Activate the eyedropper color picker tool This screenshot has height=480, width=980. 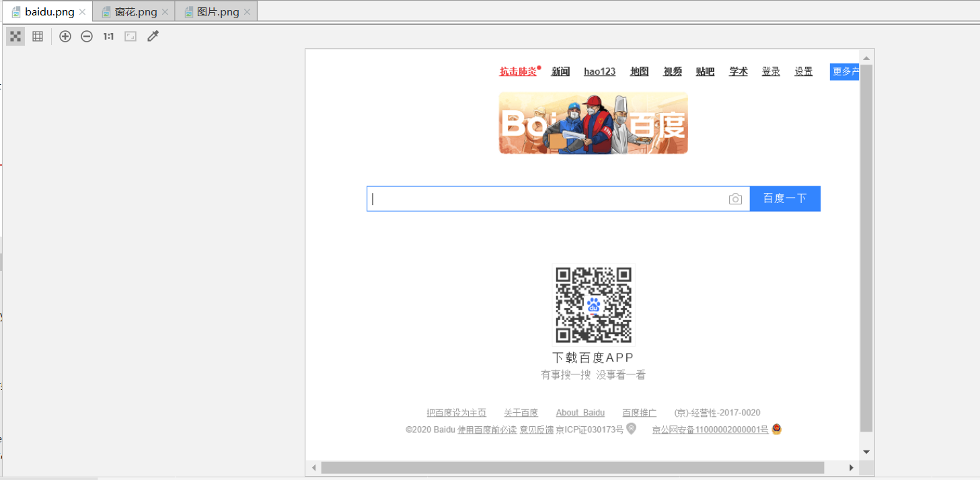153,36
